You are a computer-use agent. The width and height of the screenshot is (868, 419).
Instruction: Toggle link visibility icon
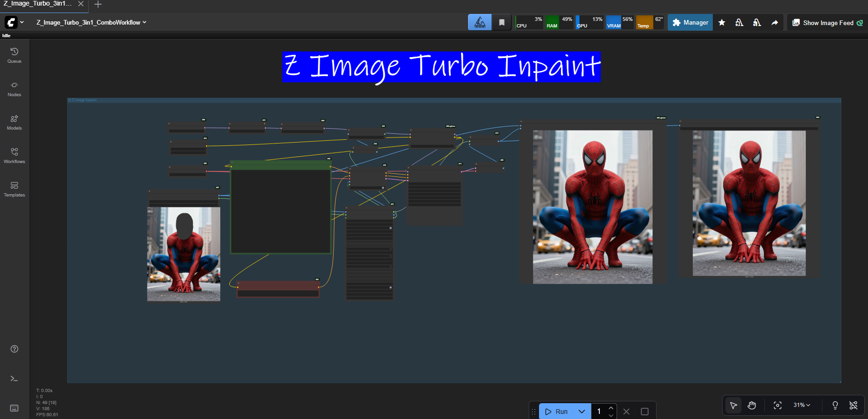click(x=854, y=406)
